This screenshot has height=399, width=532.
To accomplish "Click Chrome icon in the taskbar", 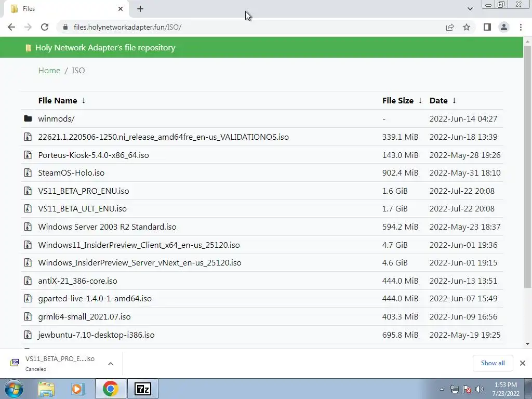I will (111, 389).
